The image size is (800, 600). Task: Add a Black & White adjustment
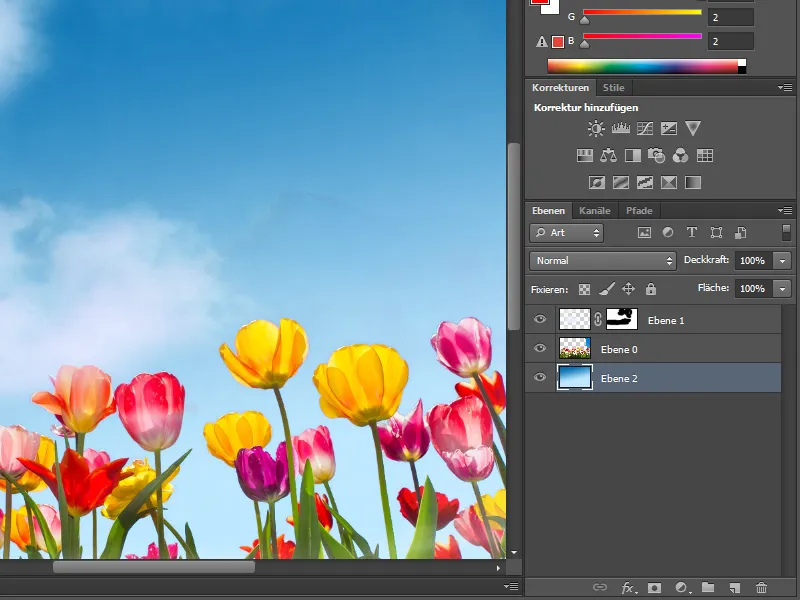633,155
